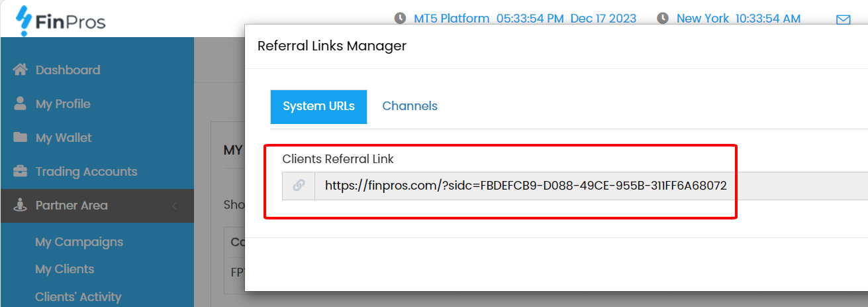Click the My Profile person icon
The width and height of the screenshot is (868, 307).
20,103
